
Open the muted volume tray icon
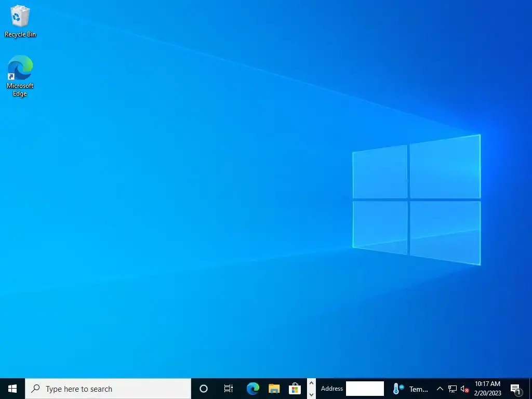pos(465,389)
